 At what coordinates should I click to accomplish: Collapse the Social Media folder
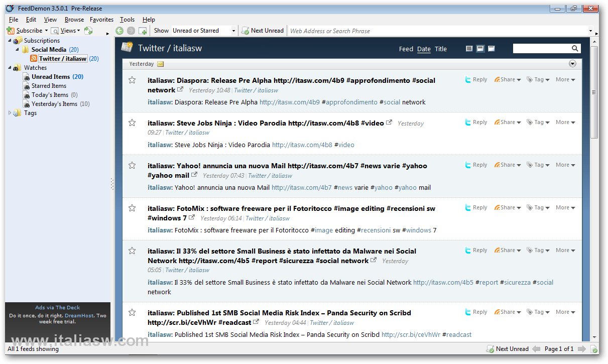(x=17, y=50)
